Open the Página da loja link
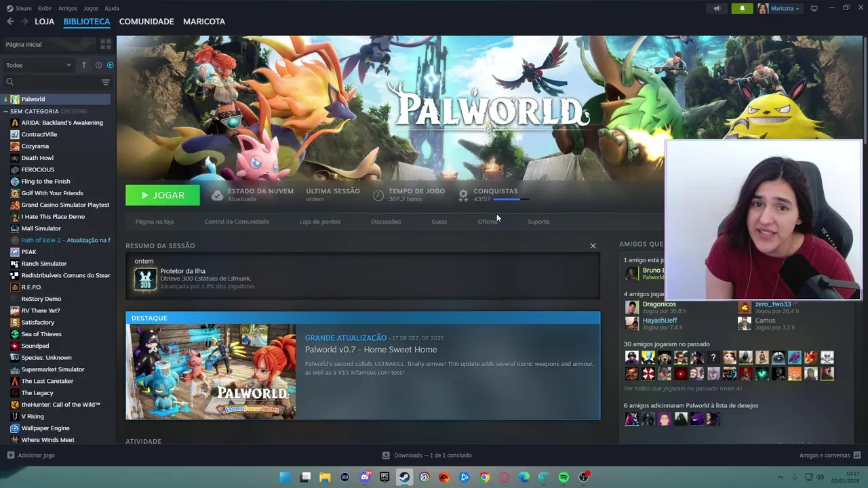The image size is (868, 488). click(155, 222)
